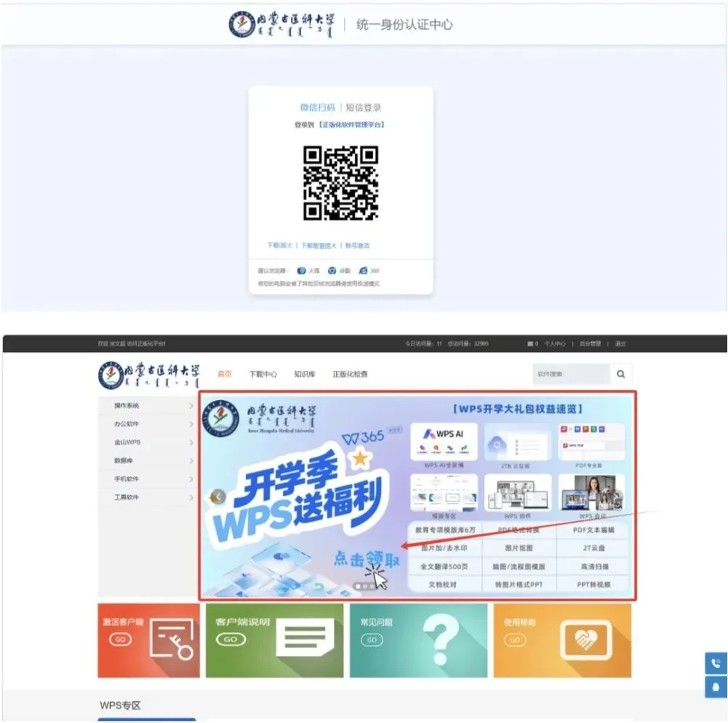Expand the 数据库 category chevron

pyautogui.click(x=191, y=461)
